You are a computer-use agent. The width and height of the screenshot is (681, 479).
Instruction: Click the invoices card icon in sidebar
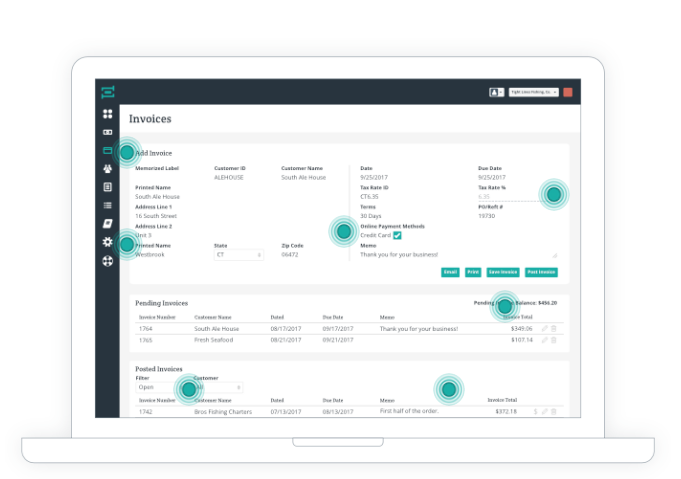107,151
